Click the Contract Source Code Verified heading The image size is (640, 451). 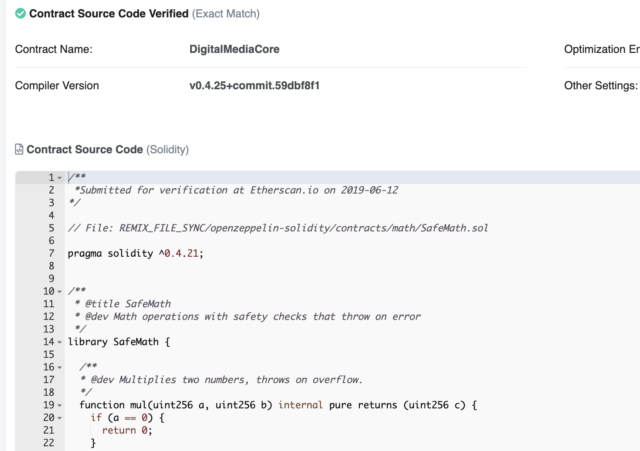(109, 13)
